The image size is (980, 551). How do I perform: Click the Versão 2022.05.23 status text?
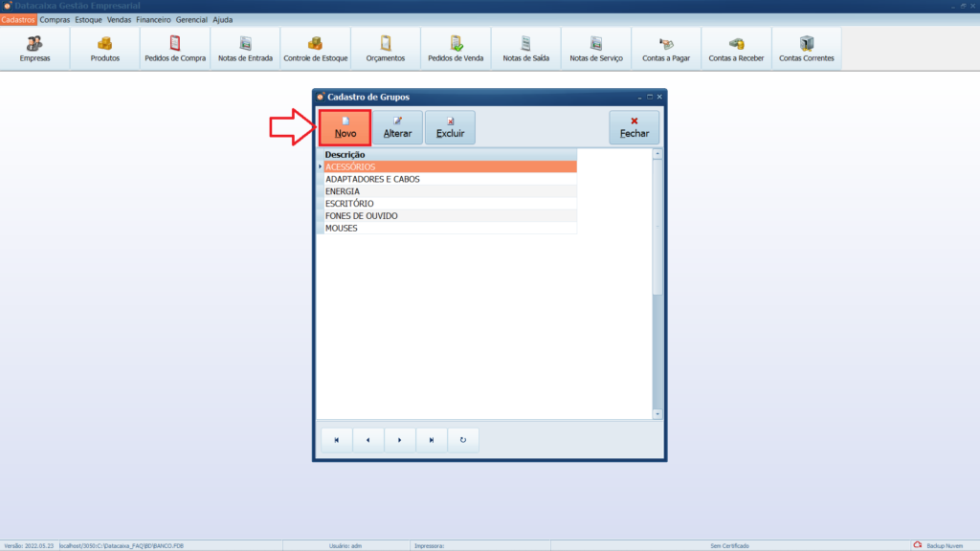[29, 546]
